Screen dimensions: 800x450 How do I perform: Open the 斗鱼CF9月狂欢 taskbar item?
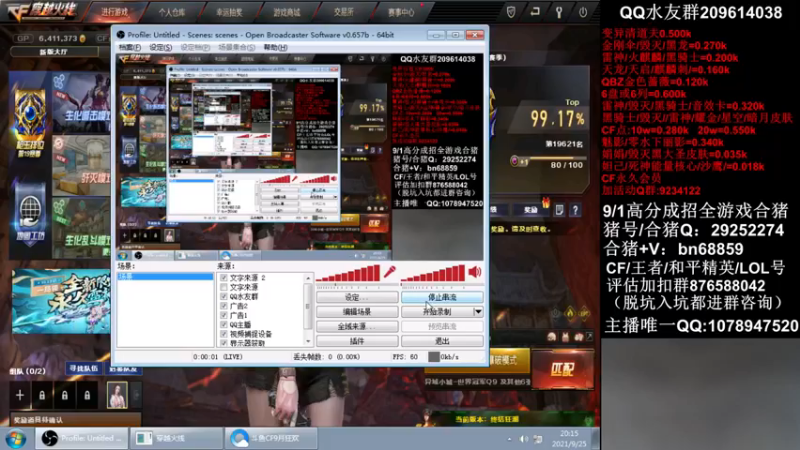[x=271, y=438]
